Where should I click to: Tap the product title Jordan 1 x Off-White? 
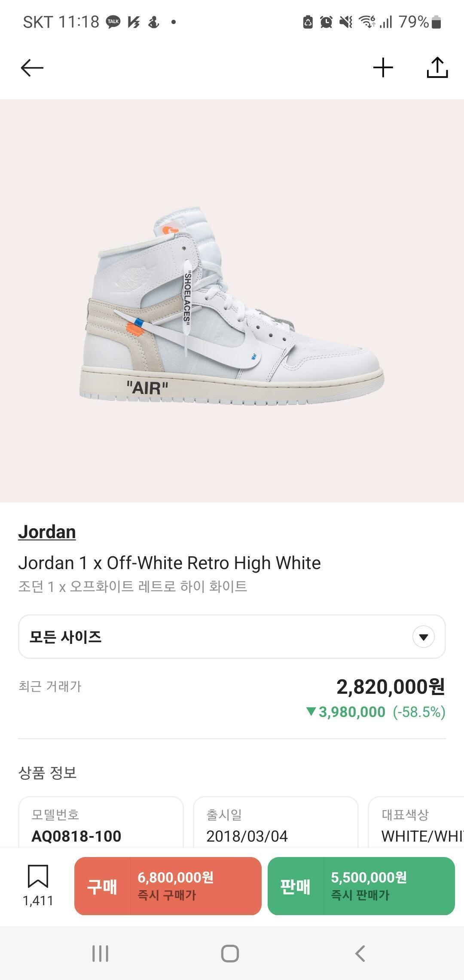pyautogui.click(x=169, y=563)
